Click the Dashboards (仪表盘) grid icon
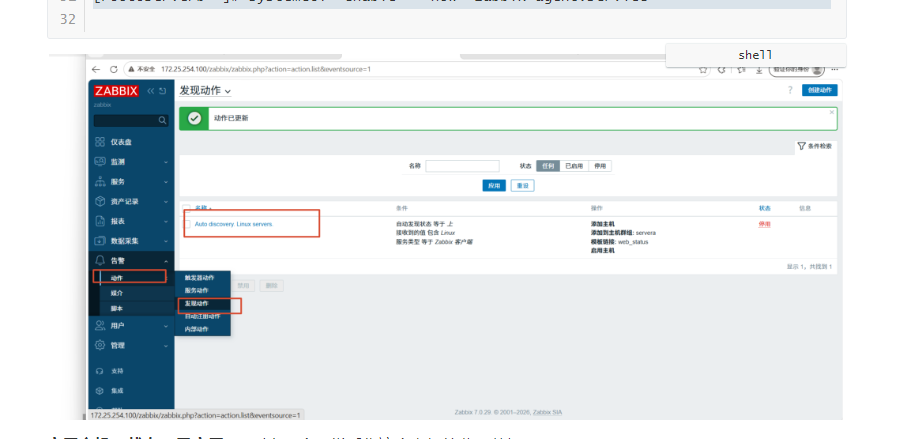This screenshot has height=439, width=912. (x=100, y=142)
